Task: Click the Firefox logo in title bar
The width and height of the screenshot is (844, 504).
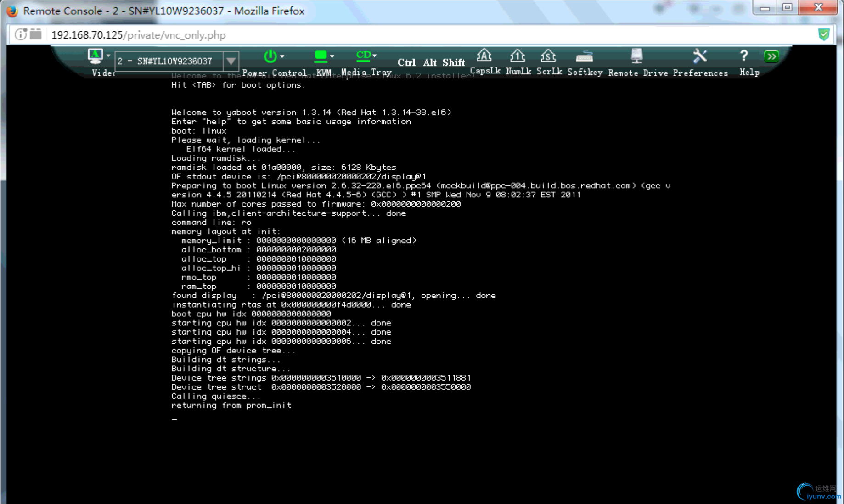Action: (x=12, y=11)
